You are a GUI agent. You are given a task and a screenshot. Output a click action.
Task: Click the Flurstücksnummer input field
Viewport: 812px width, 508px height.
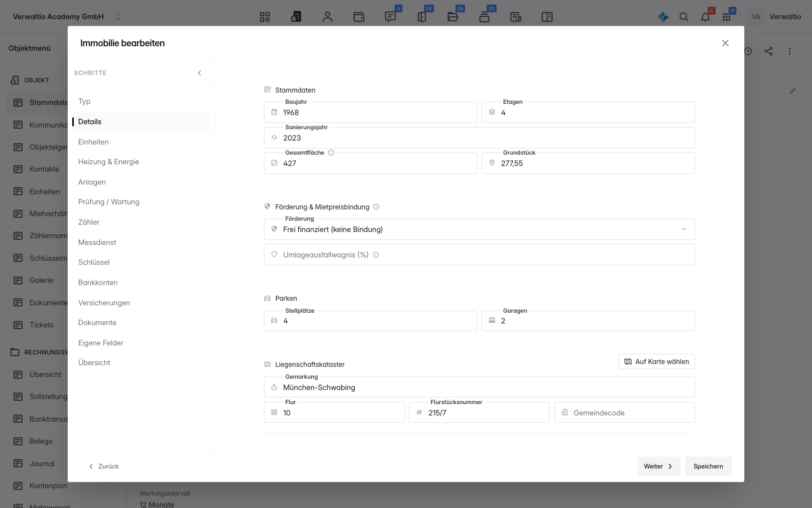(x=479, y=413)
